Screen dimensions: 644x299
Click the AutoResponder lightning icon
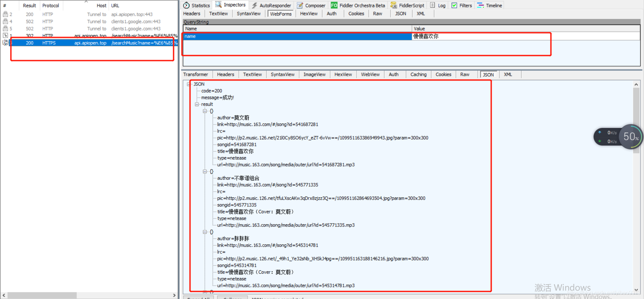tap(255, 5)
